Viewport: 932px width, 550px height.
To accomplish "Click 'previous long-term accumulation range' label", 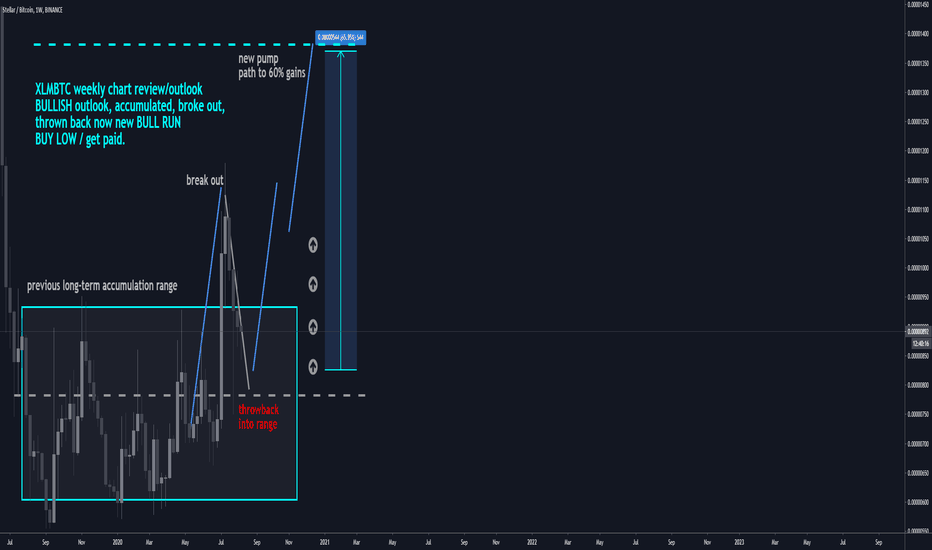I will coord(102,286).
